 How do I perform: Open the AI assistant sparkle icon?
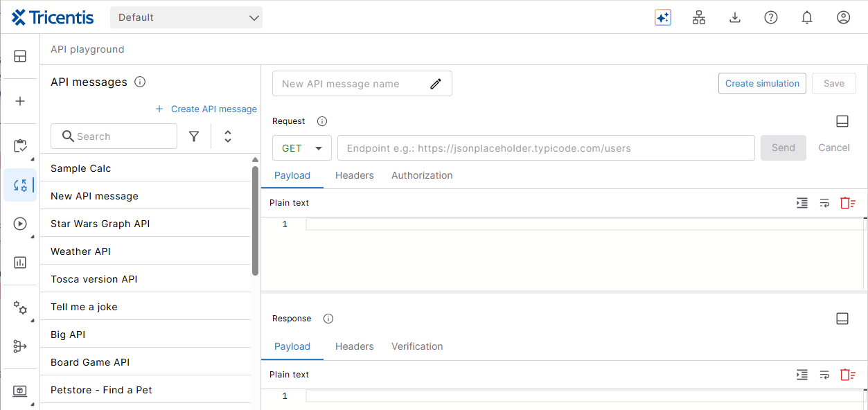point(663,18)
